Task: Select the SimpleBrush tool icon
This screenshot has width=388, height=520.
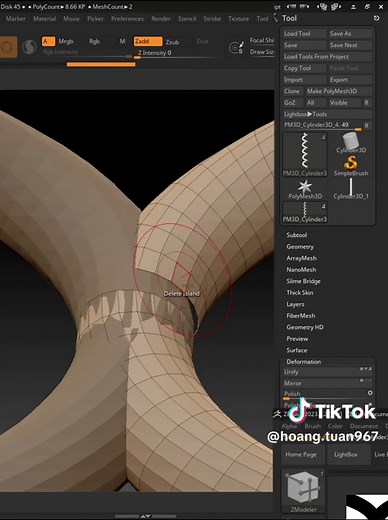Action: pos(351,166)
